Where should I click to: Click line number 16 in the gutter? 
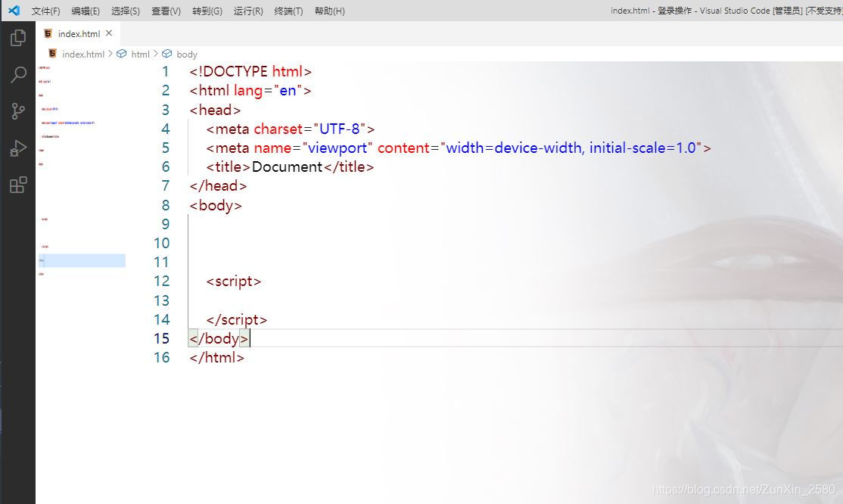point(162,358)
